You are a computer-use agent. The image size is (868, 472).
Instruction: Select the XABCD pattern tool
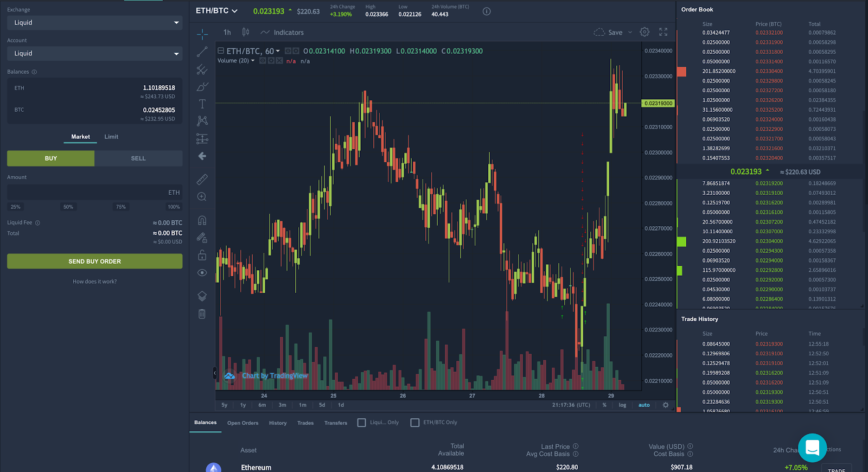click(202, 121)
